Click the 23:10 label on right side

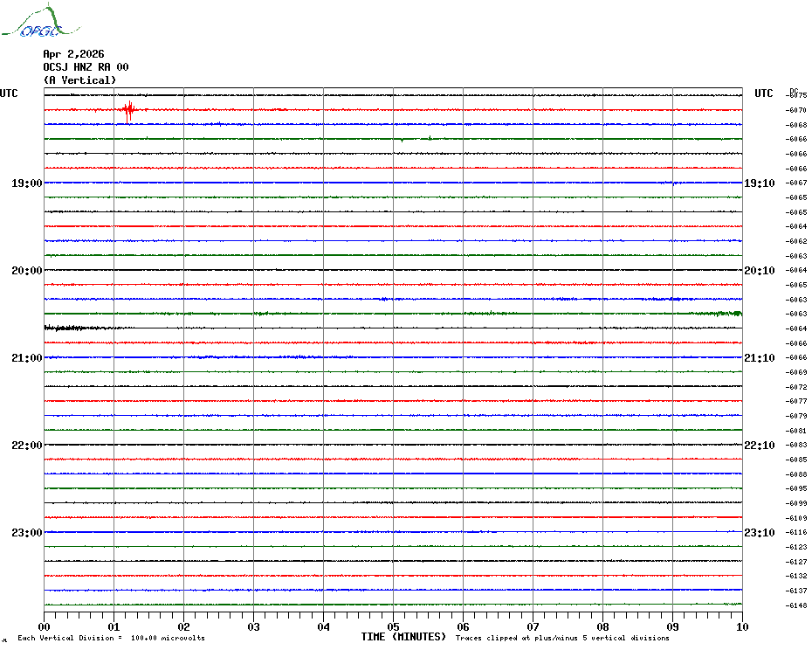[x=759, y=533]
